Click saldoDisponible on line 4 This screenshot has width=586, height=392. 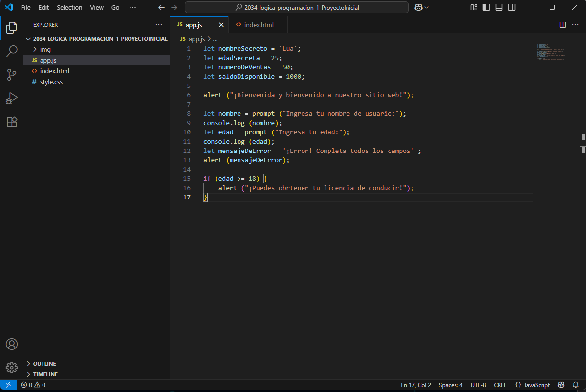[x=246, y=77]
